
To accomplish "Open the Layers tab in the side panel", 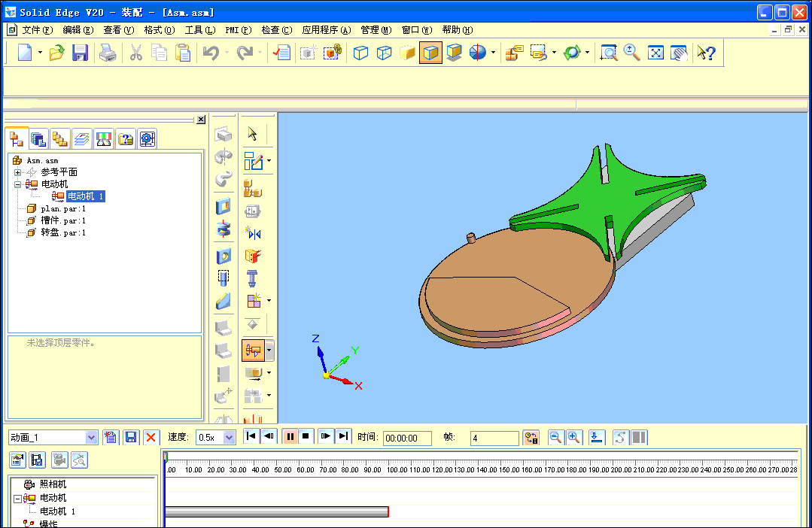I will click(x=82, y=138).
